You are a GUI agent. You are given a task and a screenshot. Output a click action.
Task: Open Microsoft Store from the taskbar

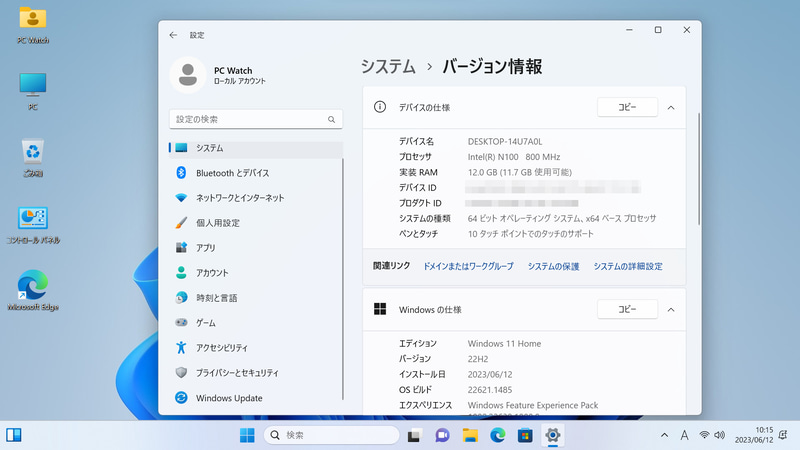[x=525, y=435]
